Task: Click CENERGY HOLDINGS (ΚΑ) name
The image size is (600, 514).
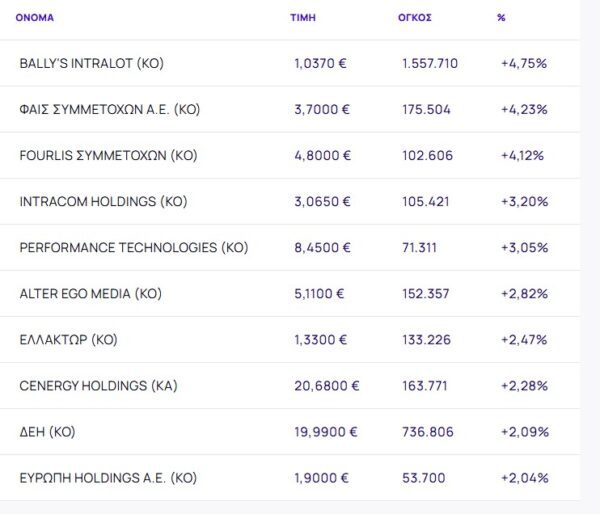Action: (98, 385)
